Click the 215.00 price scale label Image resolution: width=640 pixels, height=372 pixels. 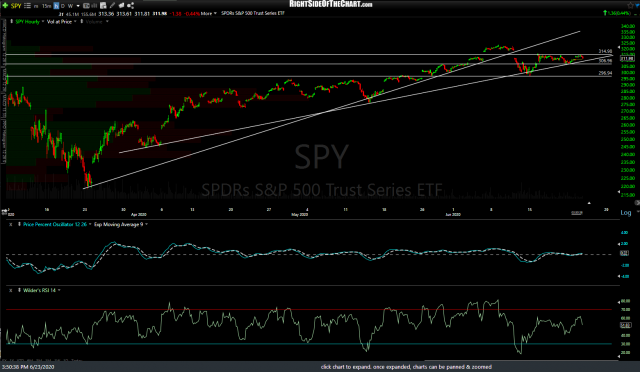[x=628, y=195]
